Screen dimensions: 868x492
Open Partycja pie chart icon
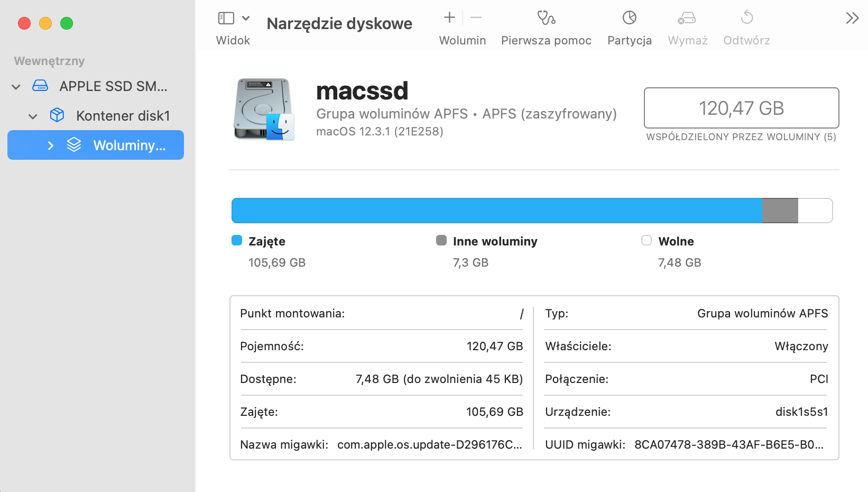pos(630,17)
